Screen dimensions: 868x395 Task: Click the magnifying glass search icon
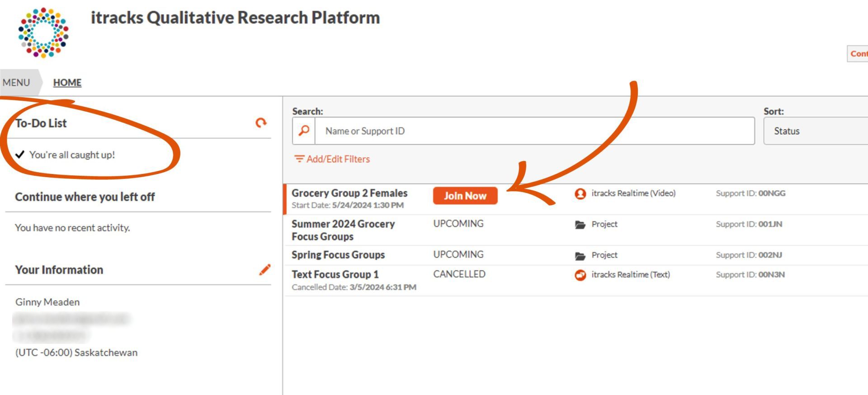tap(304, 131)
